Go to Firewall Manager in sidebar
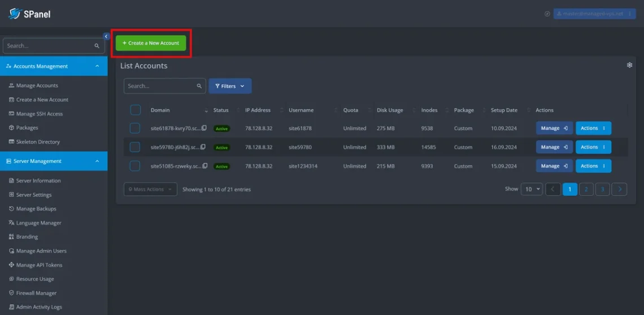 point(36,293)
